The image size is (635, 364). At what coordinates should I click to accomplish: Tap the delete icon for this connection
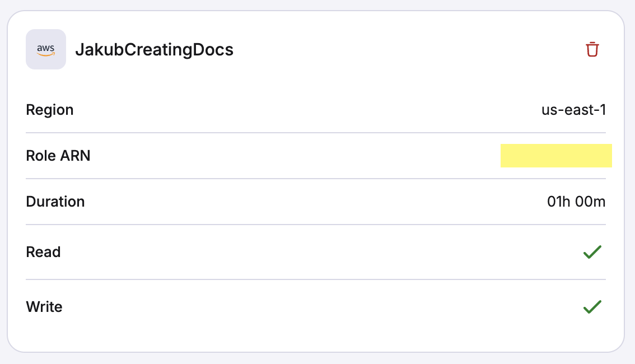592,49
